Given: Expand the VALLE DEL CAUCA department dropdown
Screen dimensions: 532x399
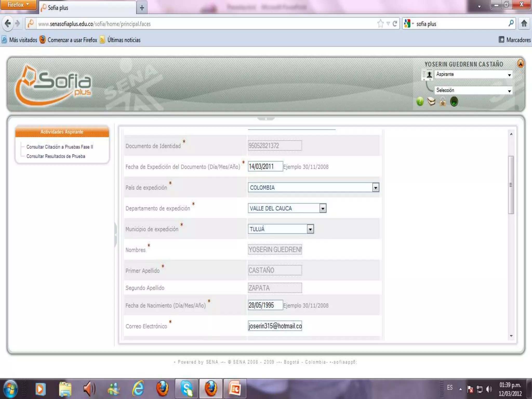Looking at the screenshot, I should (x=323, y=208).
